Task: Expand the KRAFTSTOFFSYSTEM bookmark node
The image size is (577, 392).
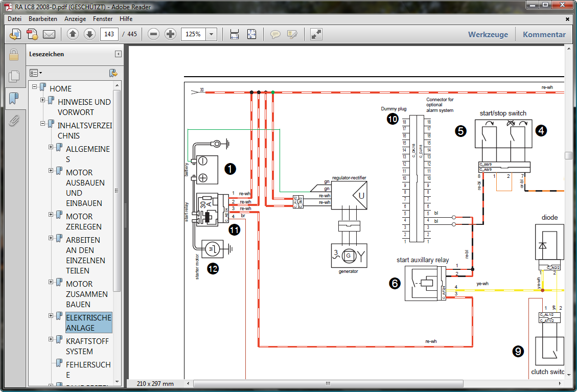Action: 51,339
